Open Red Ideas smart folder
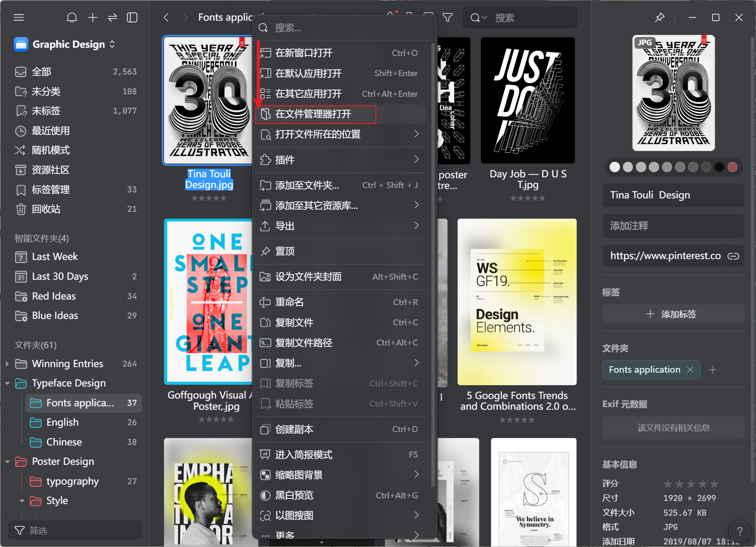The image size is (756, 547). [x=75, y=296]
